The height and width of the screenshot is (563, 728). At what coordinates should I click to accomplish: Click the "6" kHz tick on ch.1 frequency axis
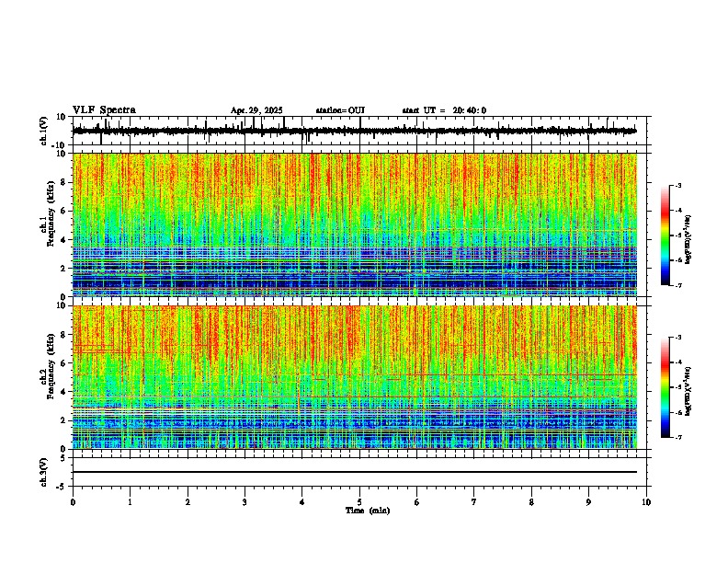pyautogui.click(x=63, y=212)
